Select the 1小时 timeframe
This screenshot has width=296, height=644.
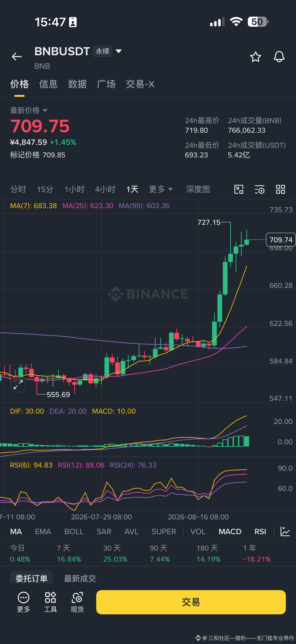(x=74, y=189)
